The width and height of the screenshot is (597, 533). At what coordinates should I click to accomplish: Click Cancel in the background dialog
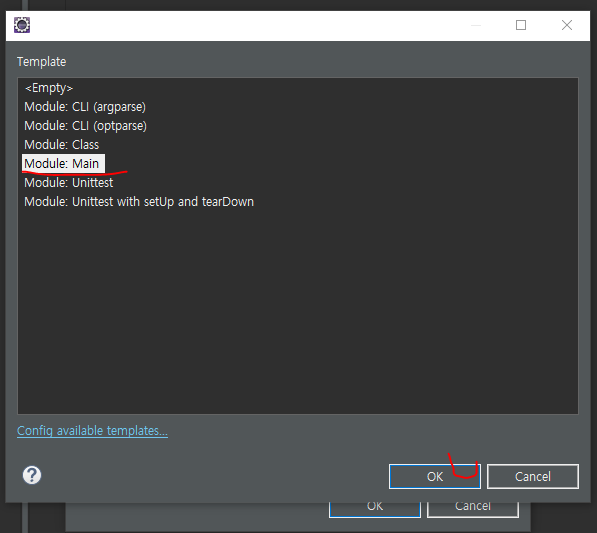[472, 509]
